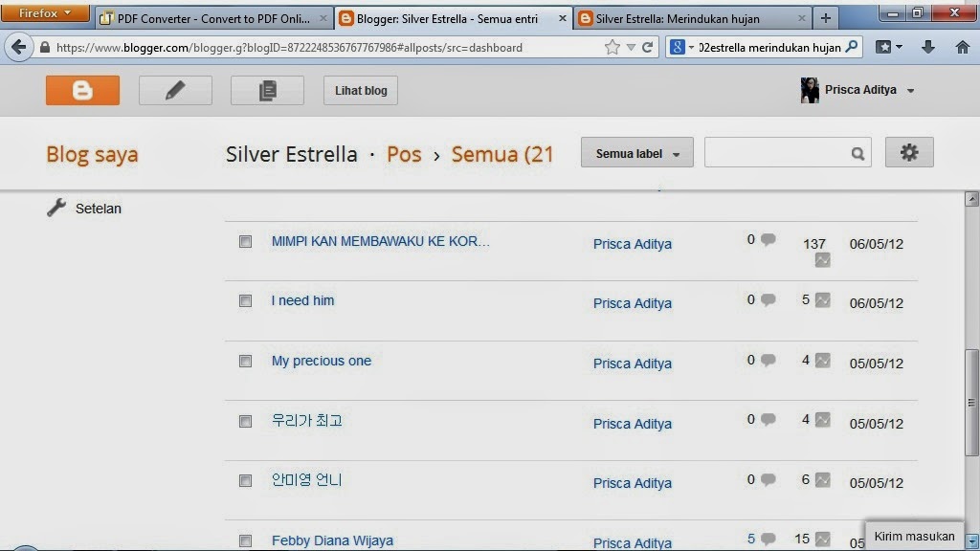Viewport: 980px width, 551px height.
Task: Open the Firefox menu button
Action: (x=45, y=12)
